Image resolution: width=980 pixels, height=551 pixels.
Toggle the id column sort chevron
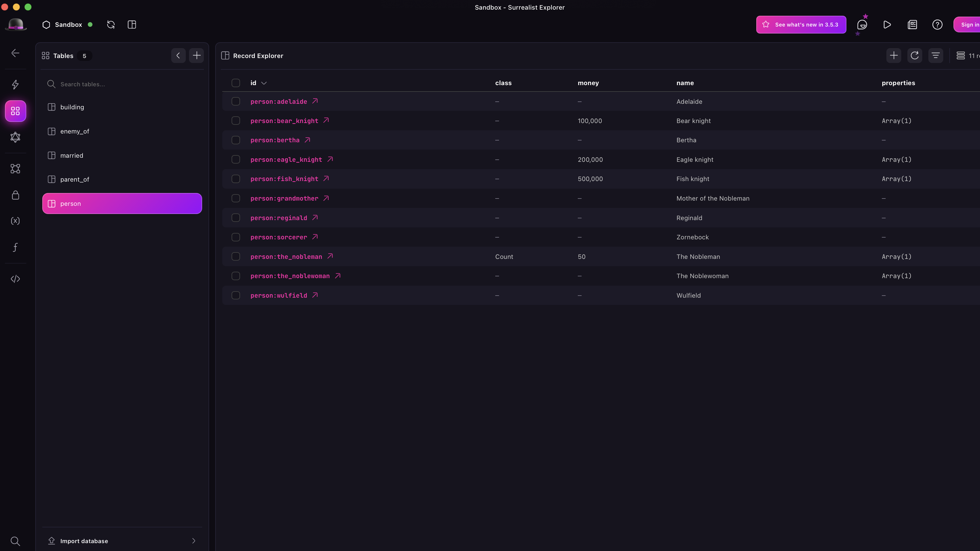264,83
